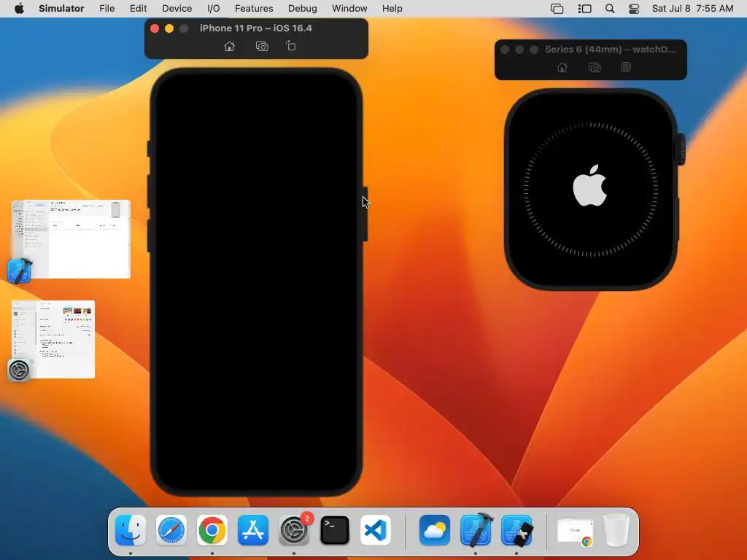Take a screenshot of the iPhone simulator
Image resolution: width=747 pixels, height=560 pixels.
pyautogui.click(x=262, y=46)
